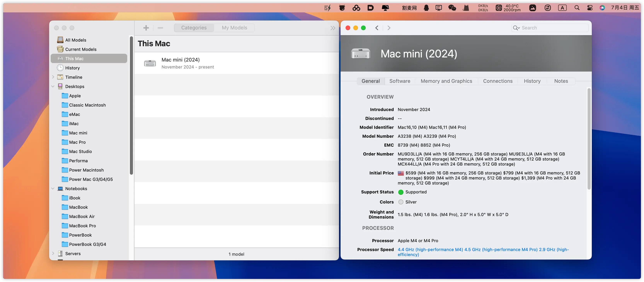Expand the Servers group
Viewport: 644px width, 282px height.
point(53,254)
